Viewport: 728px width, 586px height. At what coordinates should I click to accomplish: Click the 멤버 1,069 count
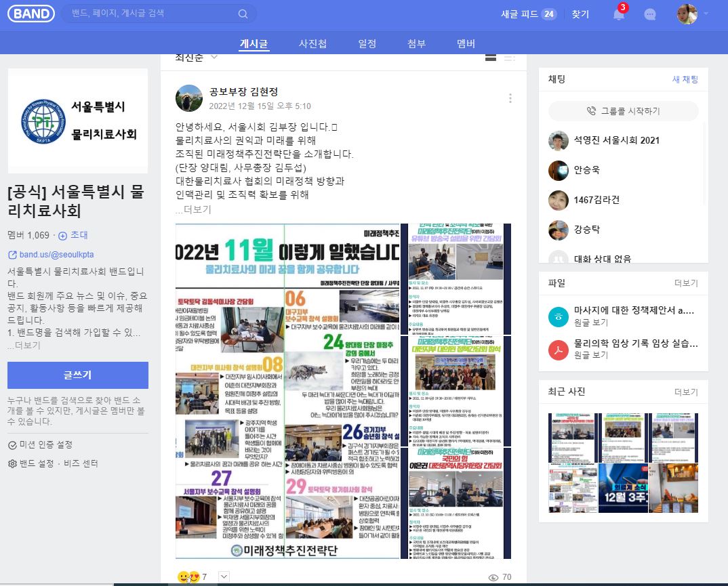pos(28,235)
